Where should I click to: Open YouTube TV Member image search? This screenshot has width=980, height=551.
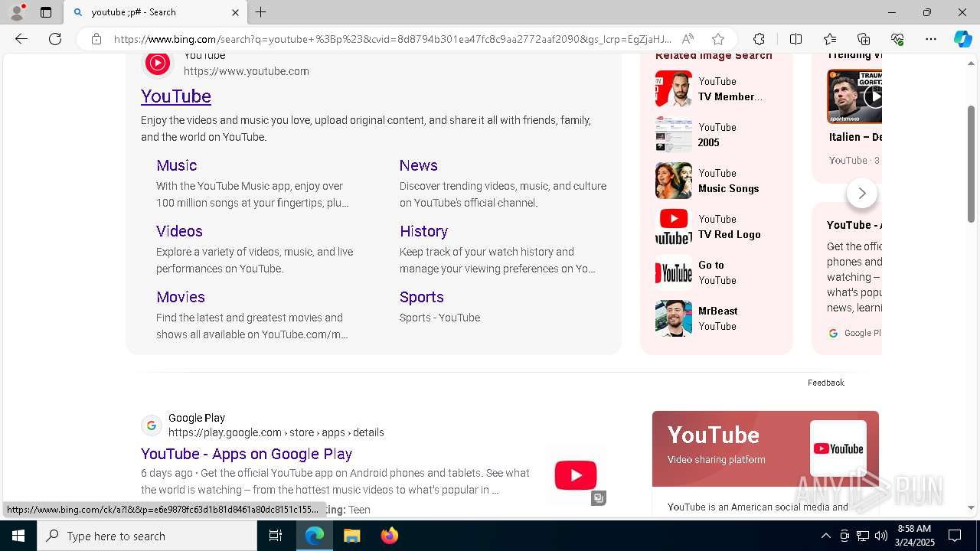716,89
